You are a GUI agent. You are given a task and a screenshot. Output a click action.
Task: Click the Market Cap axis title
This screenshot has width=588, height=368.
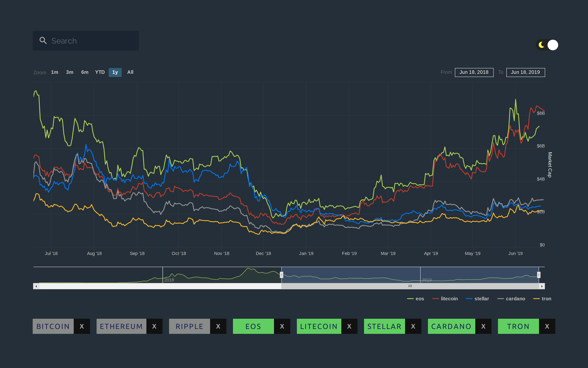pos(550,165)
